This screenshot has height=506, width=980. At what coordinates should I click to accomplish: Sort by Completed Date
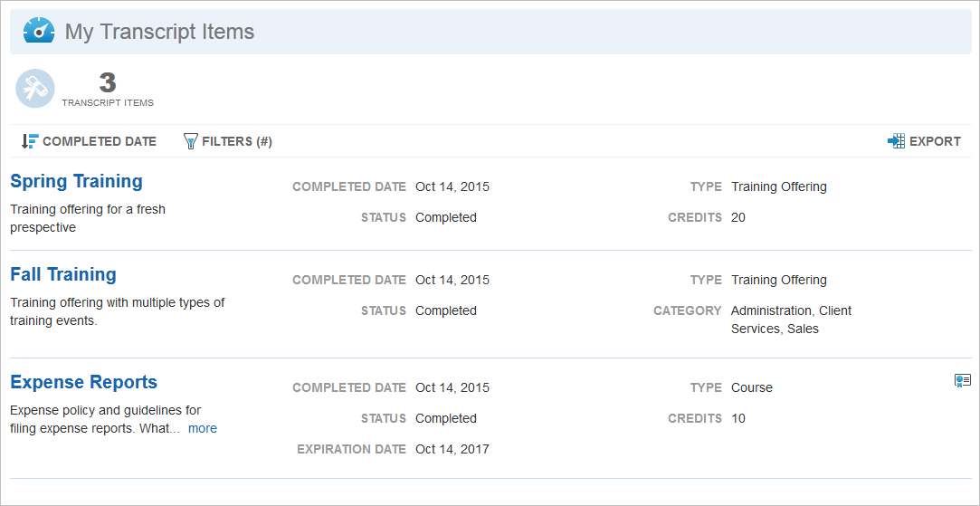click(x=89, y=141)
